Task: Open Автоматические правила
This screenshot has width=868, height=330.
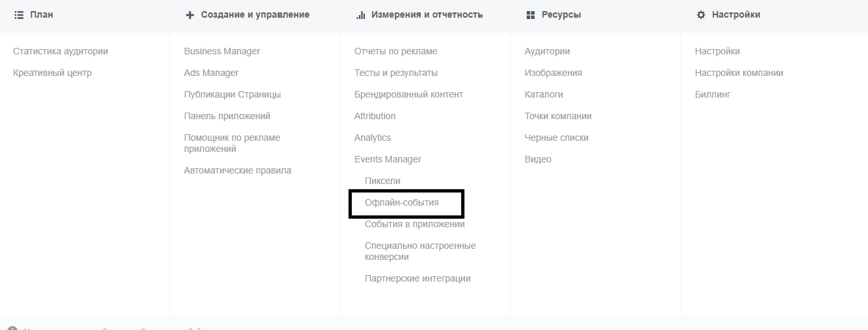Action: (x=238, y=170)
